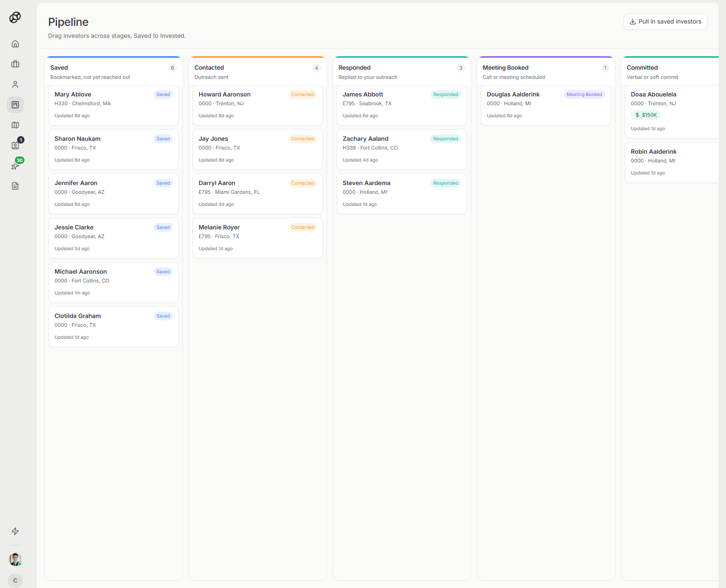Viewport: 726px width, 588px height.
Task: Click the Contacted column count badge 4
Action: (316, 68)
